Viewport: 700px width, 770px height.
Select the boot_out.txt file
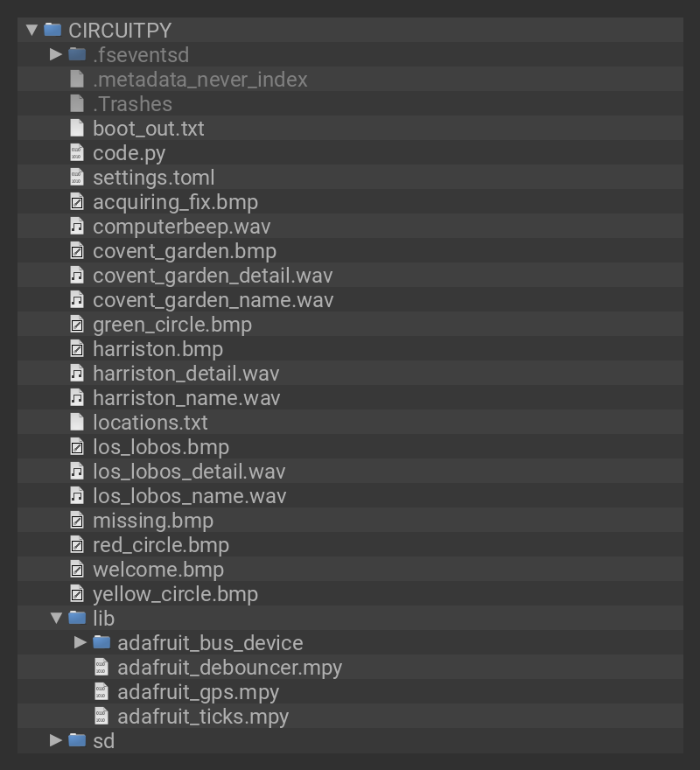[148, 128]
